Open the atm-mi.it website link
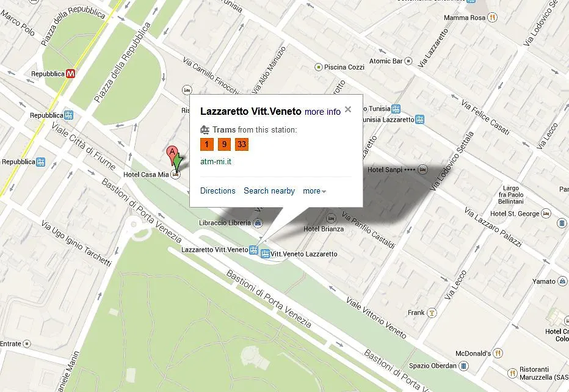Viewport: 569px width, 392px height. click(216, 162)
